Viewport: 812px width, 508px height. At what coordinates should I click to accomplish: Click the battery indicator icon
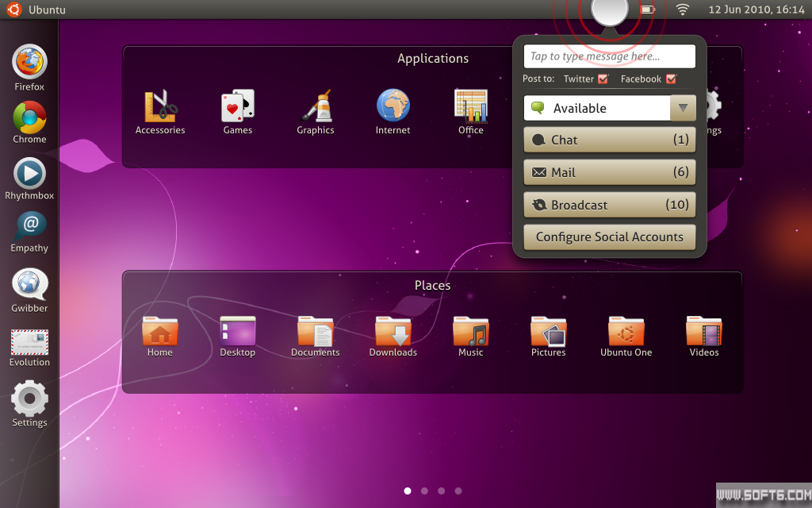[648, 10]
